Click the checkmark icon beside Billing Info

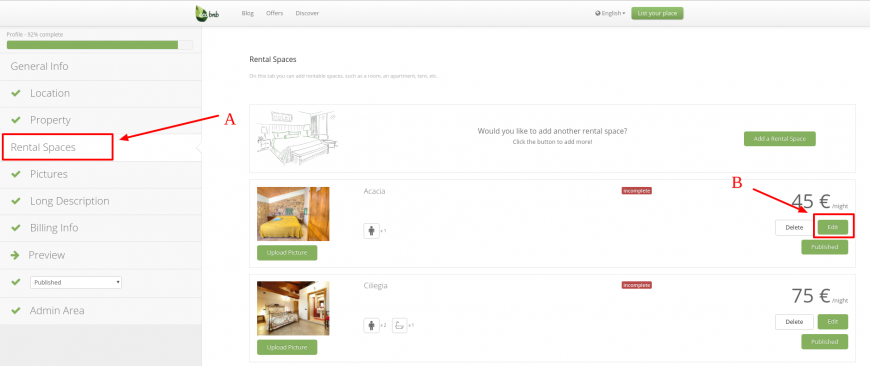(x=16, y=228)
